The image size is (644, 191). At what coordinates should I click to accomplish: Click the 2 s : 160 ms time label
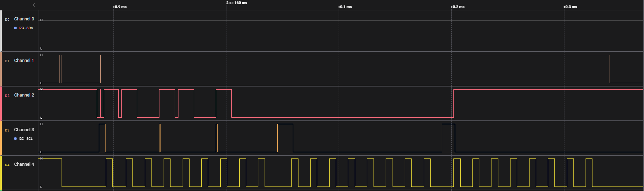[237, 3]
